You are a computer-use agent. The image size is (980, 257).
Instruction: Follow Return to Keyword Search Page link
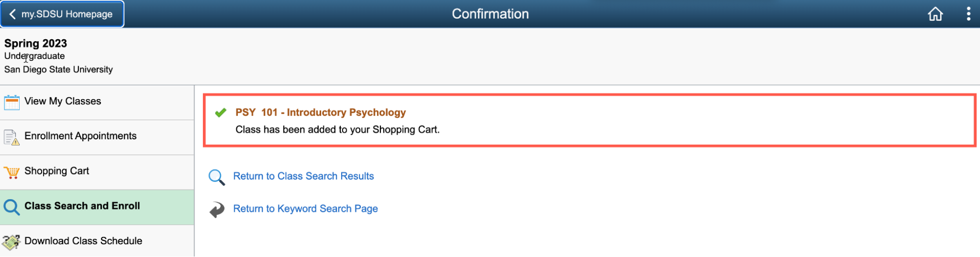(x=305, y=208)
